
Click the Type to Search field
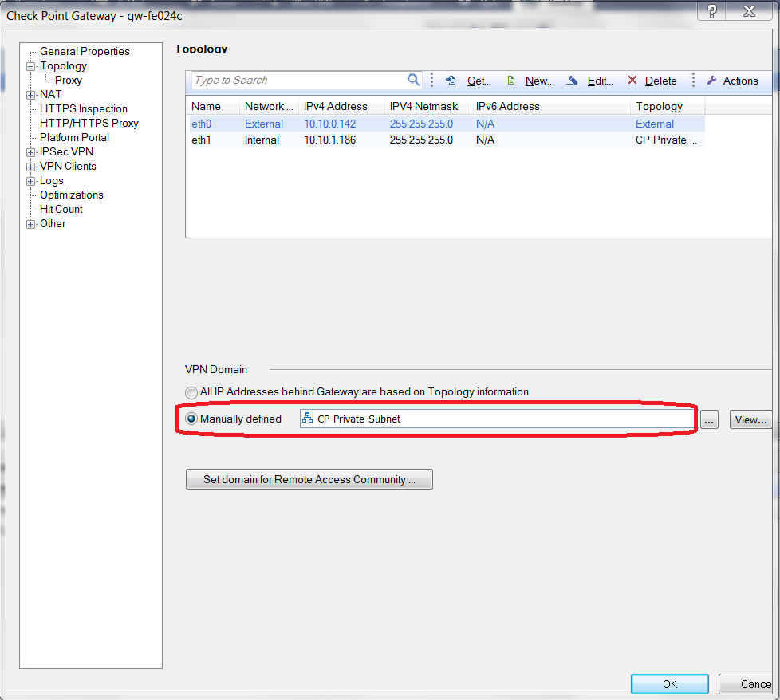point(299,80)
